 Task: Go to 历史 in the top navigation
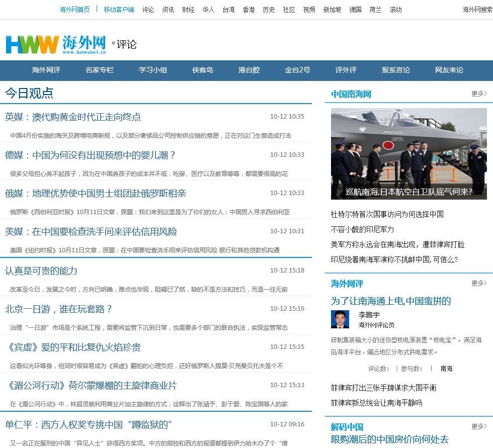(269, 10)
